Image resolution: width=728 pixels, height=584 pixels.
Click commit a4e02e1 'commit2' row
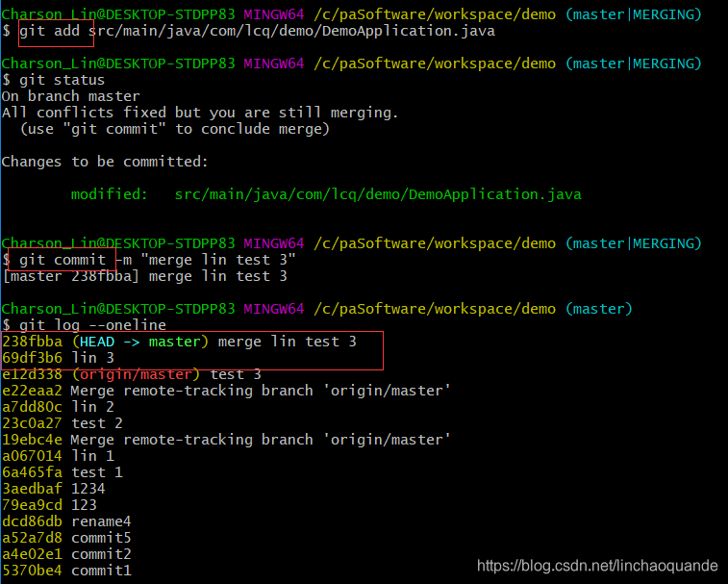tap(66, 554)
